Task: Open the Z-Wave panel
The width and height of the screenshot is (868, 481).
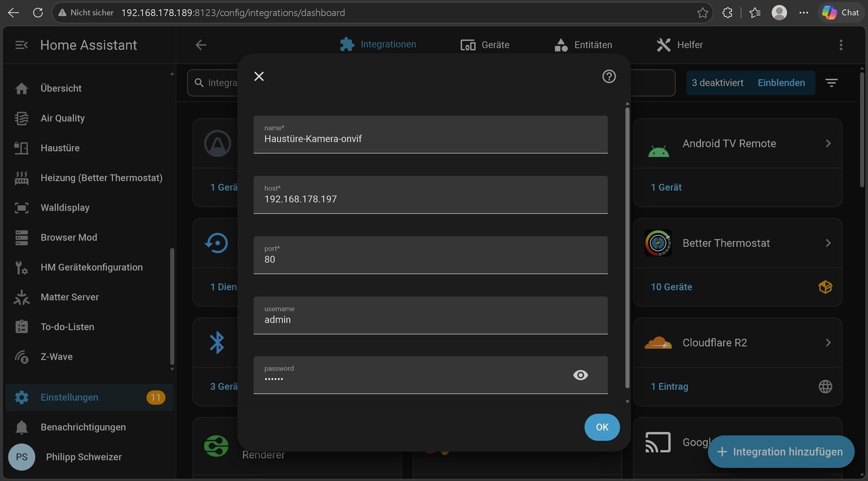Action: (90, 357)
